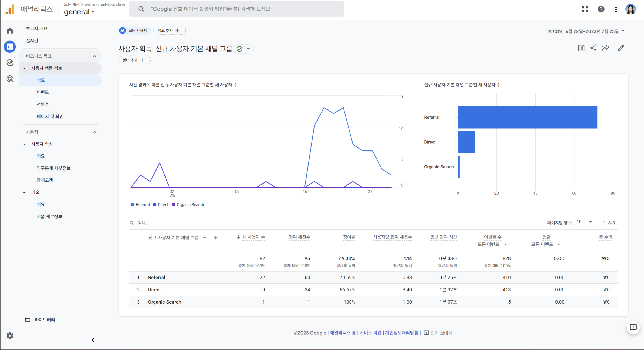
Task: Click the library folder icon in sidebar
Action: 27,319
